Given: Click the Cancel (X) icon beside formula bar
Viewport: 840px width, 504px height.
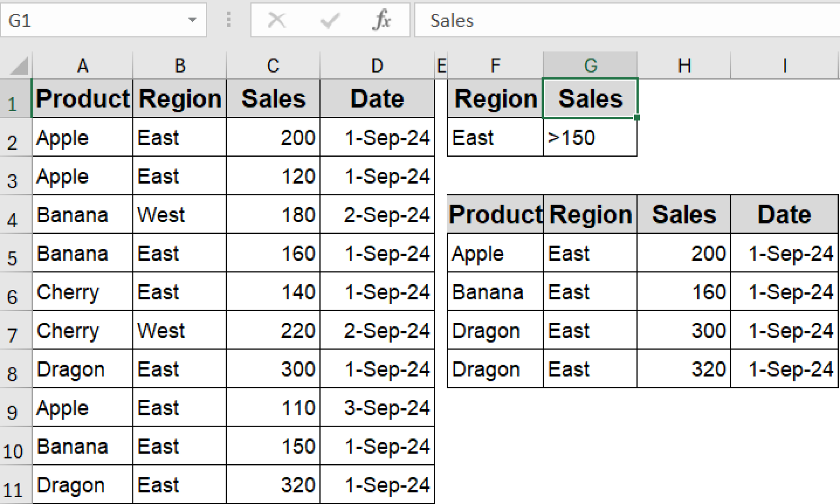Looking at the screenshot, I should pyautogui.click(x=277, y=20).
